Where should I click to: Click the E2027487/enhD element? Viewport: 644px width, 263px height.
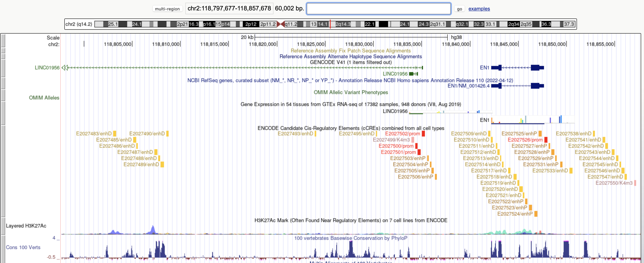tap(156, 152)
